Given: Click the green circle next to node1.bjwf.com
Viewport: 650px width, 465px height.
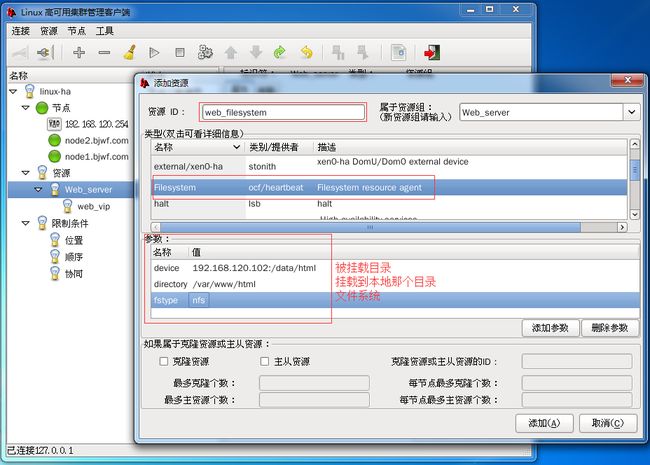Looking at the screenshot, I should click(54, 156).
